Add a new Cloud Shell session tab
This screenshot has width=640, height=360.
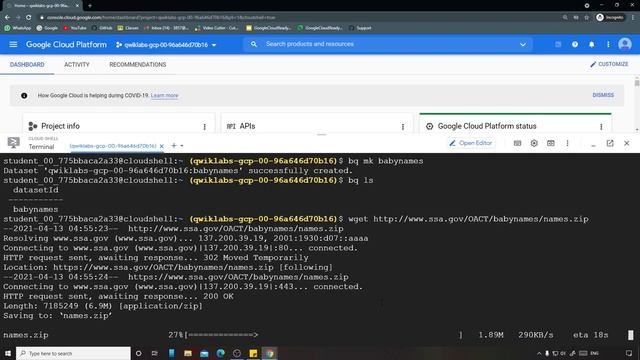pos(174,145)
